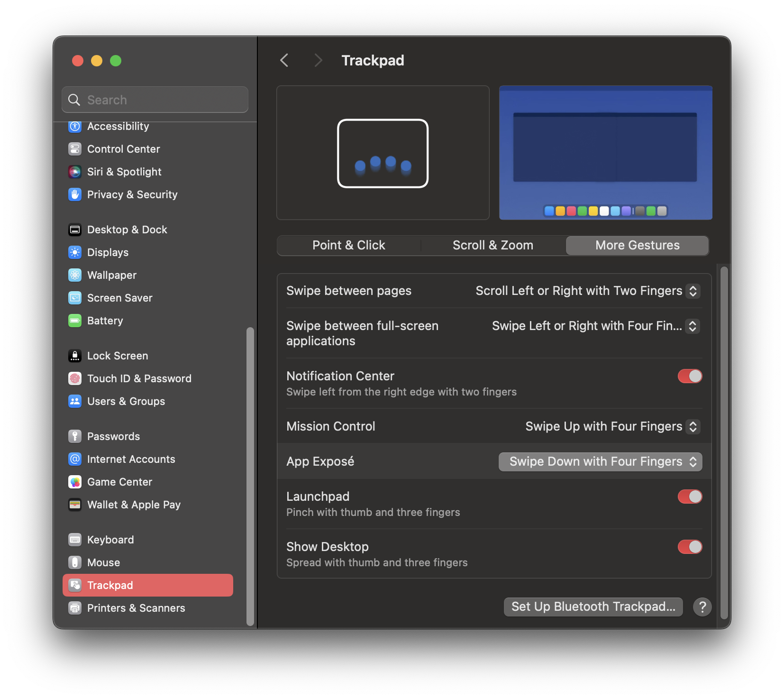The height and width of the screenshot is (699, 784).
Task: Click the green Battery icon
Action: pyautogui.click(x=75, y=321)
